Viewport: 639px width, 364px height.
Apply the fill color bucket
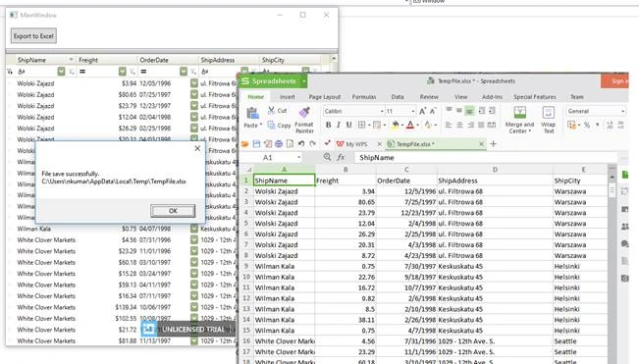[x=395, y=125]
